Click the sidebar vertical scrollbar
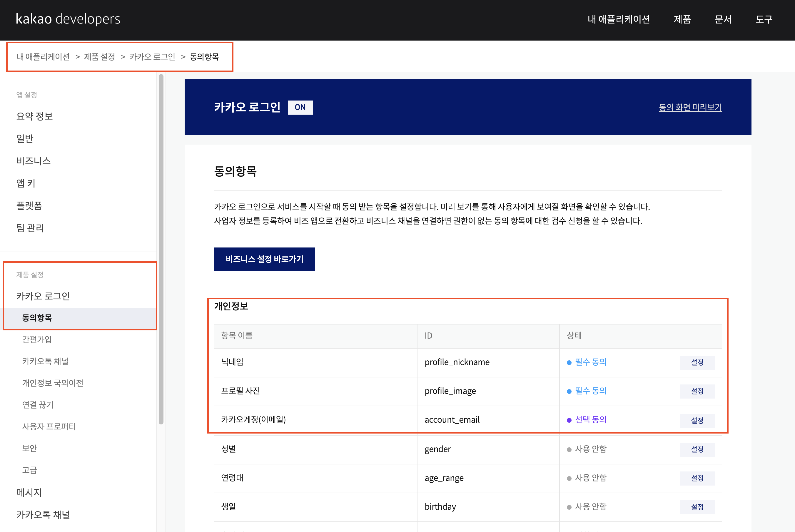795x532 pixels. click(x=161, y=248)
